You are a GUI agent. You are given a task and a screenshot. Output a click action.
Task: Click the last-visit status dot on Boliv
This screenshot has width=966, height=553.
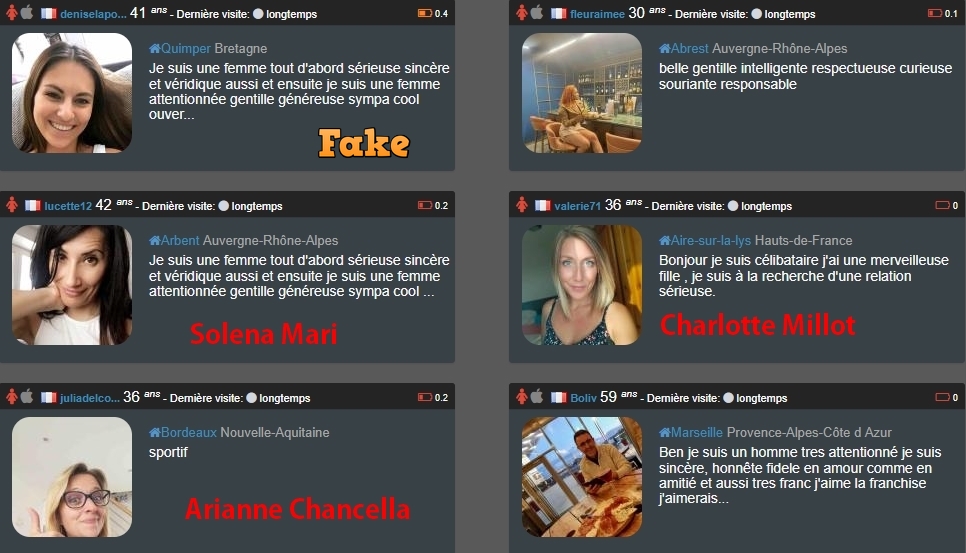tap(728, 398)
